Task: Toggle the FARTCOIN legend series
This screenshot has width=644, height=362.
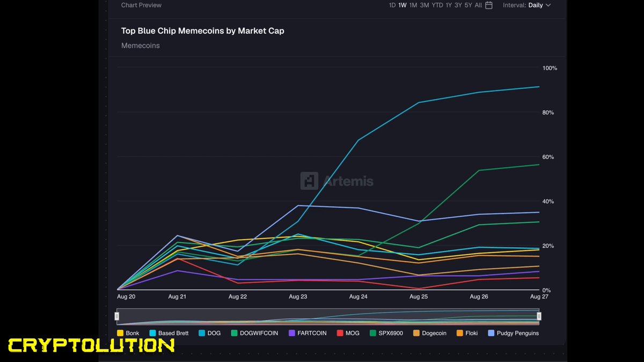Action: [308, 333]
